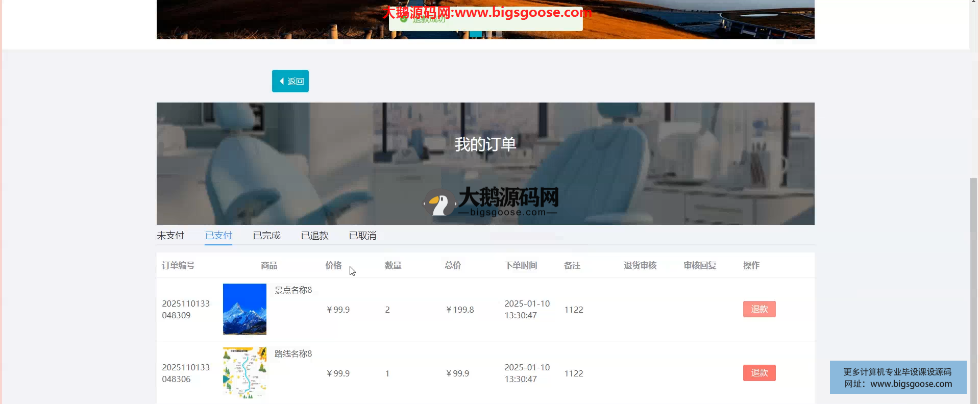
Task: Click the 景点名称8 product name
Action: click(x=293, y=290)
